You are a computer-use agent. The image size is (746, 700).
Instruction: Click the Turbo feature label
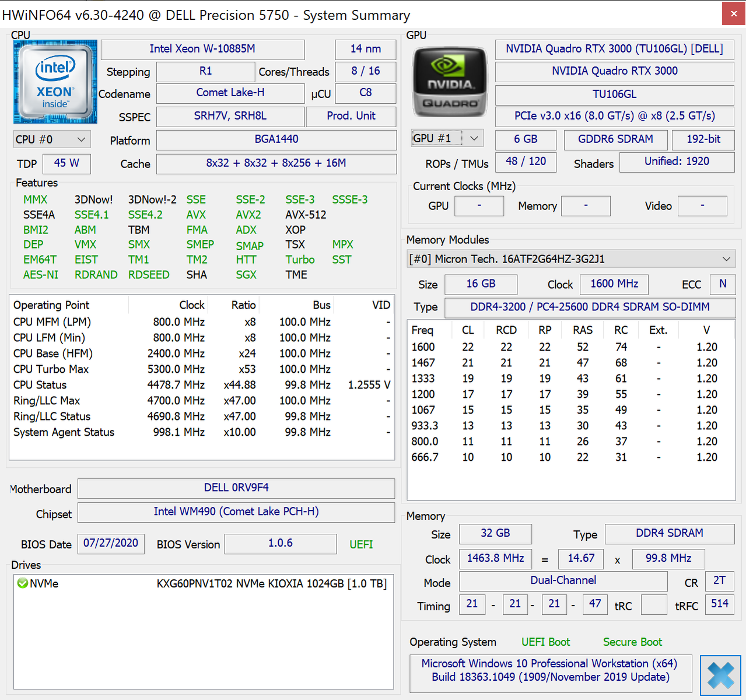pos(300,260)
